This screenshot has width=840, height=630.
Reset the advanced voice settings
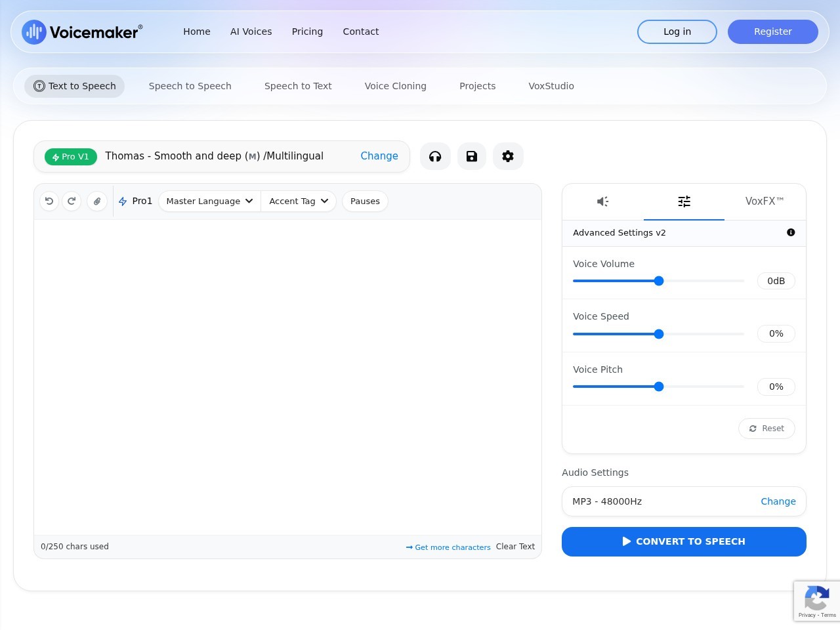(x=766, y=429)
